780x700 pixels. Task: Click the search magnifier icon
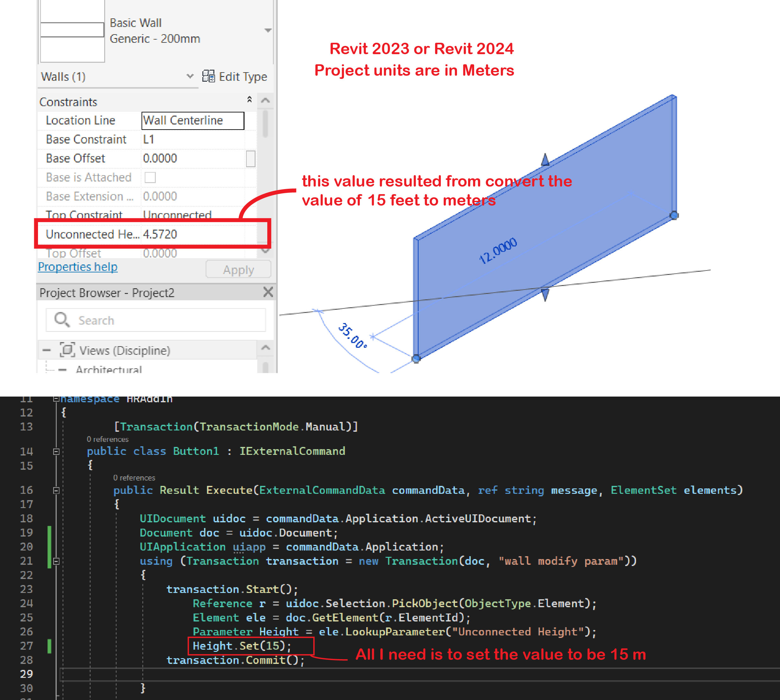click(x=61, y=320)
